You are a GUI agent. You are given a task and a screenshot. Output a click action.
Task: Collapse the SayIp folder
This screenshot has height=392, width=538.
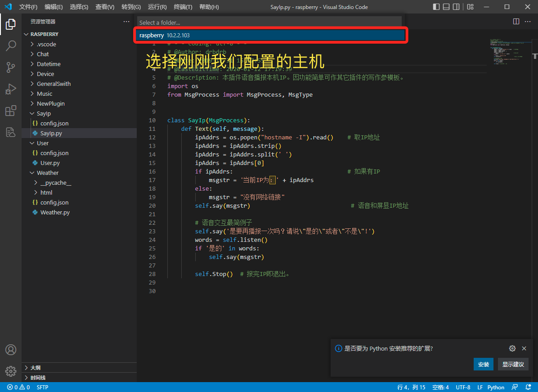(79, 114)
